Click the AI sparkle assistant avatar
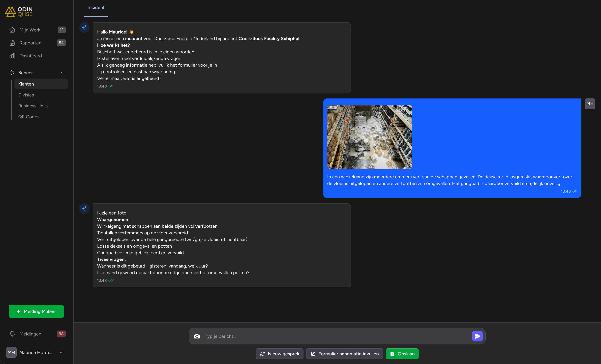Image resolution: width=601 pixels, height=364 pixels. pos(84,28)
